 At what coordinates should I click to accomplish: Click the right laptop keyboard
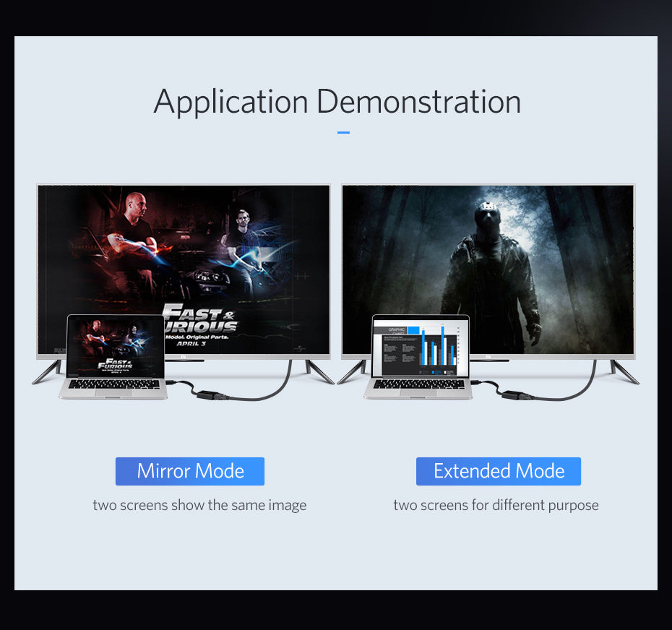point(421,384)
